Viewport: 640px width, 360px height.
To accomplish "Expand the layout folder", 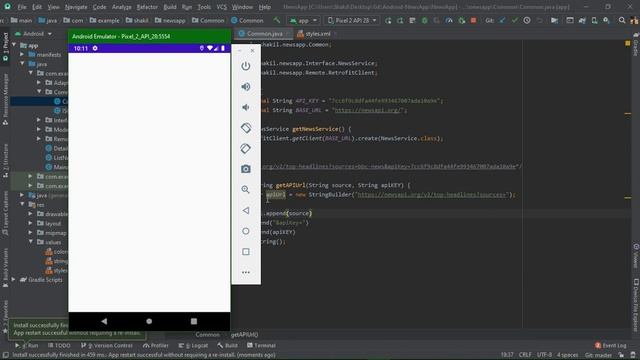I will click(31, 223).
